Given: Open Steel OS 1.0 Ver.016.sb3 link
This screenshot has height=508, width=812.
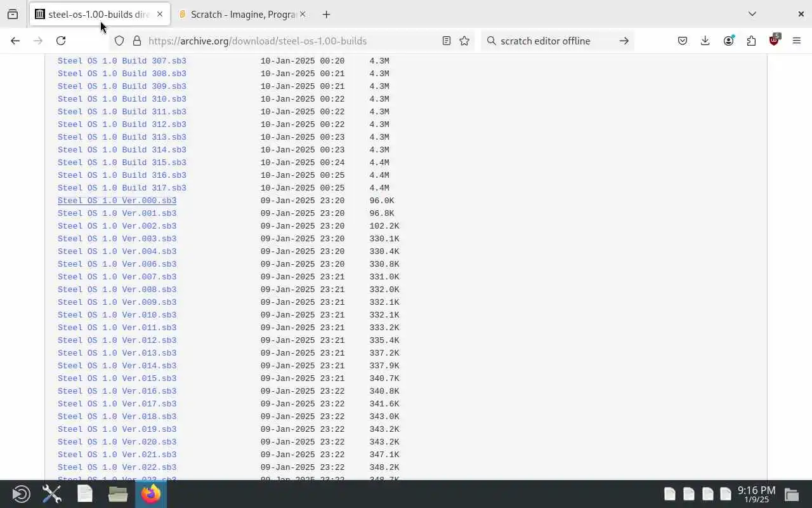Looking at the screenshot, I should tap(117, 391).
